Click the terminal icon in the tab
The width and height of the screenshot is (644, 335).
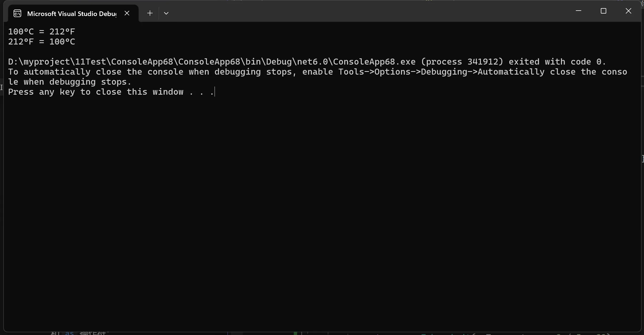click(17, 13)
